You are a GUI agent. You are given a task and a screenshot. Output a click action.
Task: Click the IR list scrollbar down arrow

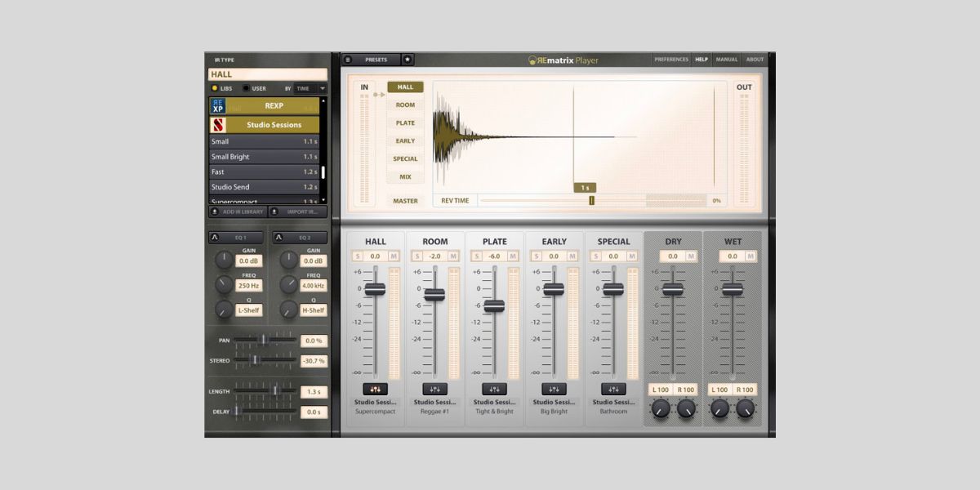323,199
